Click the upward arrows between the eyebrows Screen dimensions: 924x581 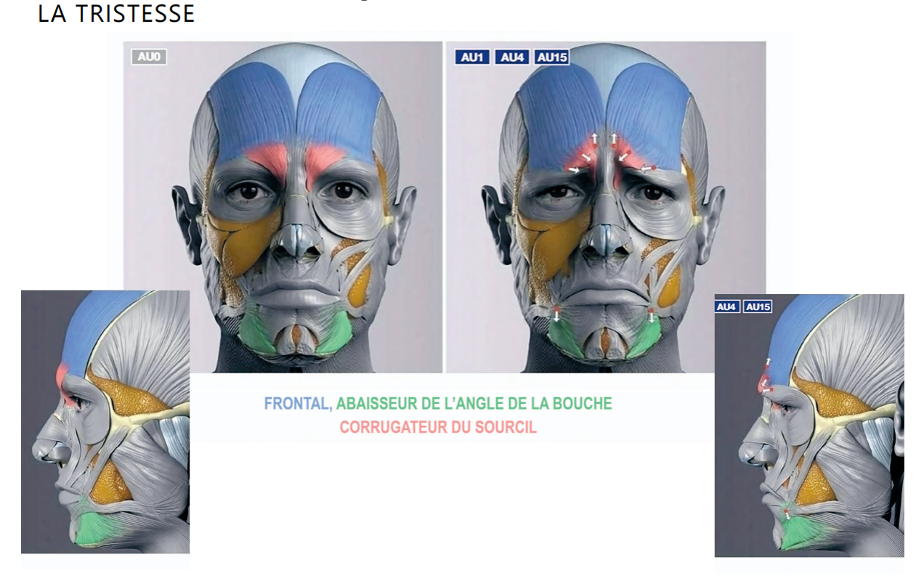(x=604, y=138)
